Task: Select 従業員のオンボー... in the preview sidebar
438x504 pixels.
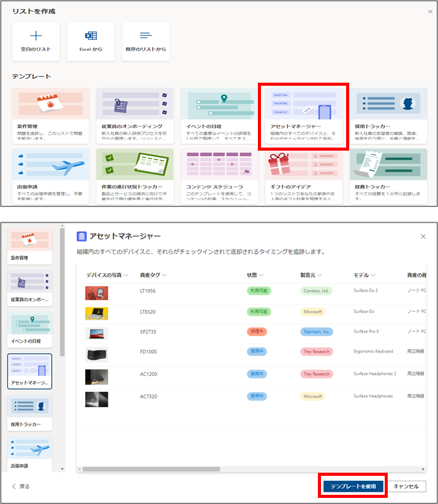Action: (x=29, y=288)
